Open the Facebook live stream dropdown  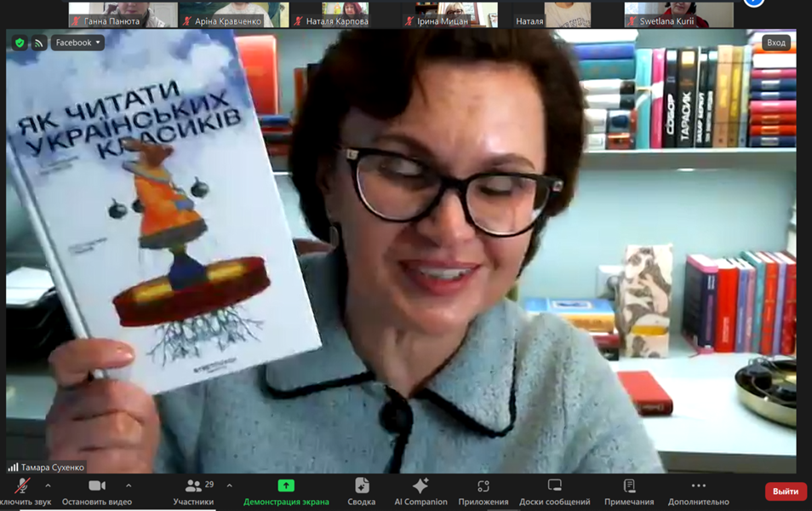coord(77,43)
